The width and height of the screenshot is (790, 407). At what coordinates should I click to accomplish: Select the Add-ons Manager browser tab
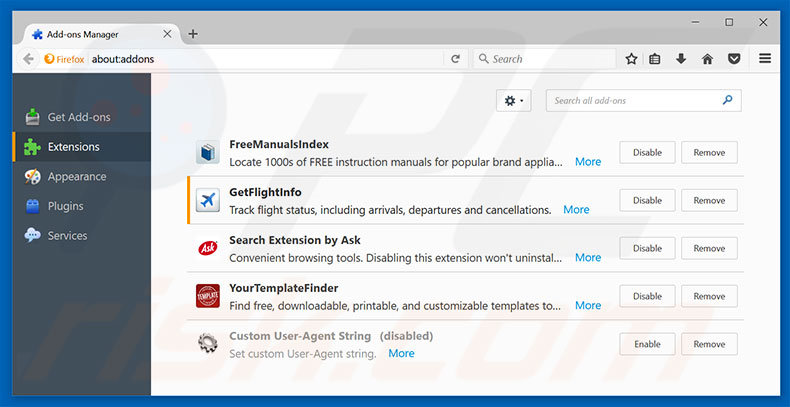tap(101, 34)
